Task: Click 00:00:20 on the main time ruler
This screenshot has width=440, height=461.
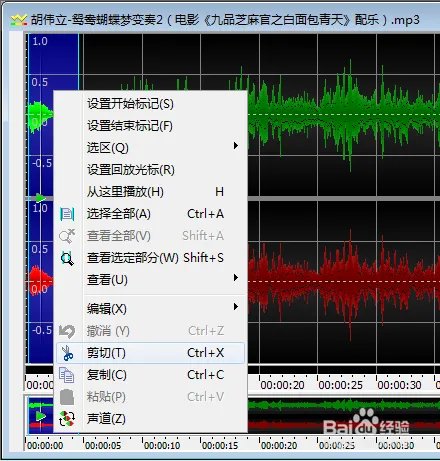Action: tap(282, 385)
